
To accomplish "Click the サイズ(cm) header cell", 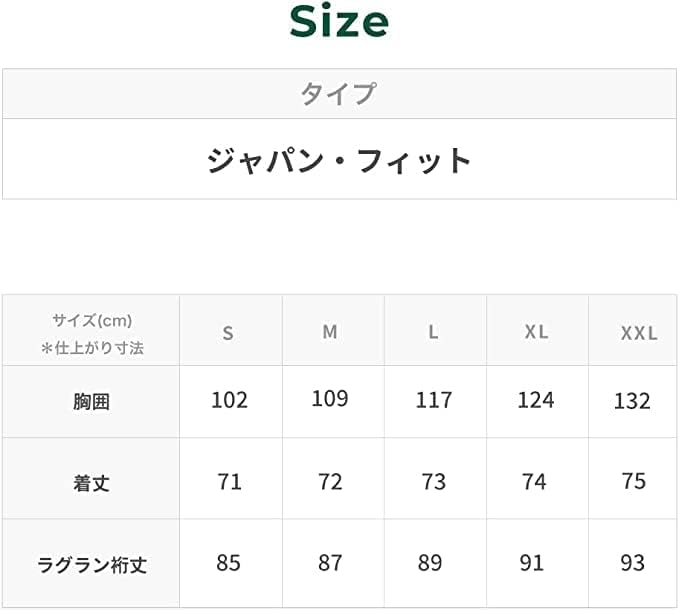I will [x=92, y=333].
